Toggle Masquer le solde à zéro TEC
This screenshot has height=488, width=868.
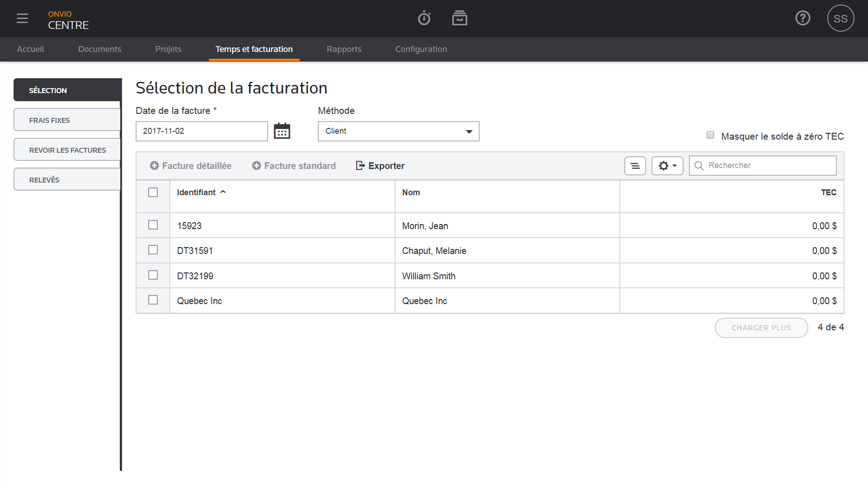[x=710, y=135]
